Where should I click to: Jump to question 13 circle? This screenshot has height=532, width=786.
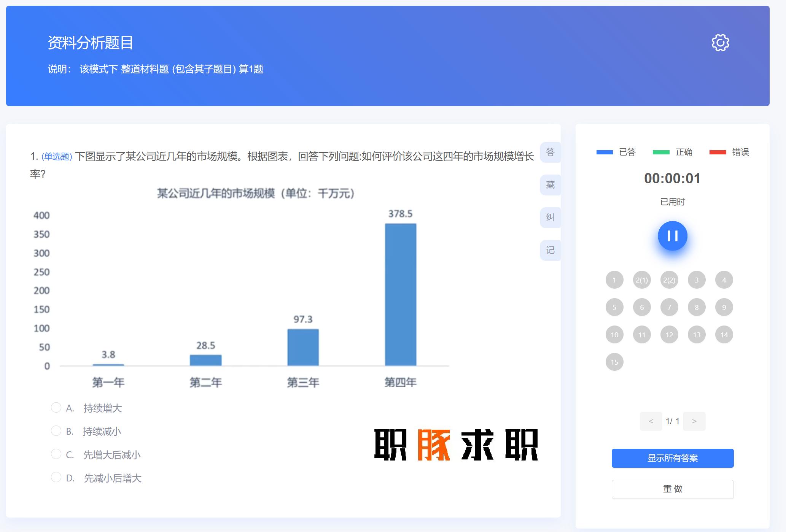697,335
